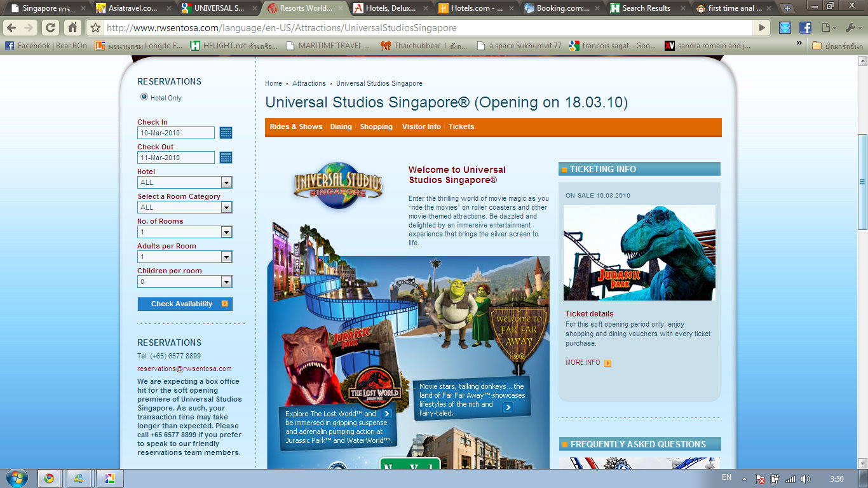Open the page menu icon
Screen dimensions: 868x488
(827, 28)
